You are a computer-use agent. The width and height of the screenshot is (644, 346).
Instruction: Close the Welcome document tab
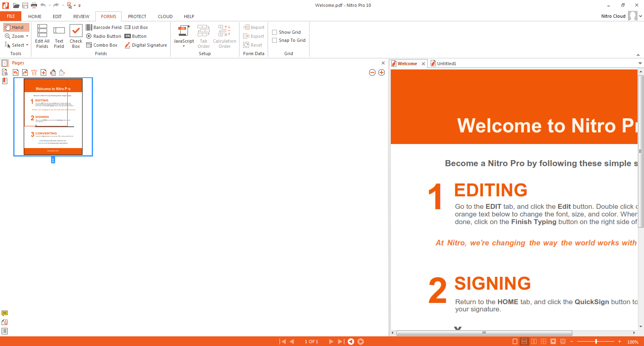423,64
